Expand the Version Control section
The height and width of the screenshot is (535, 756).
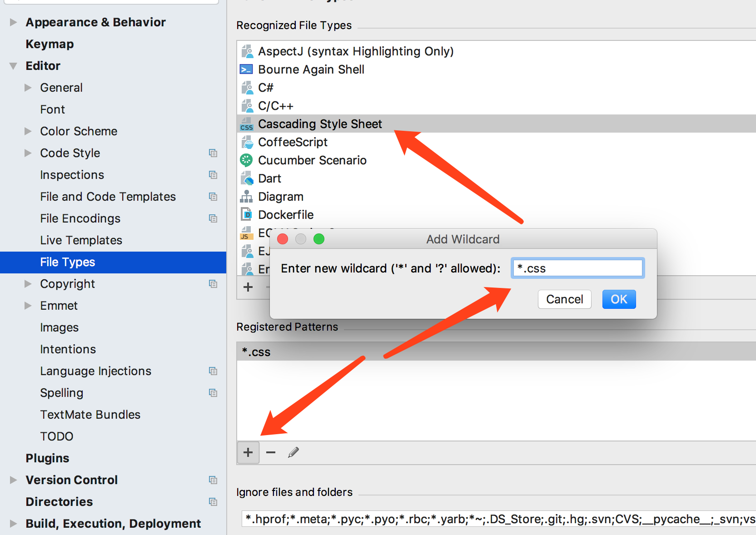pyautogui.click(x=13, y=480)
